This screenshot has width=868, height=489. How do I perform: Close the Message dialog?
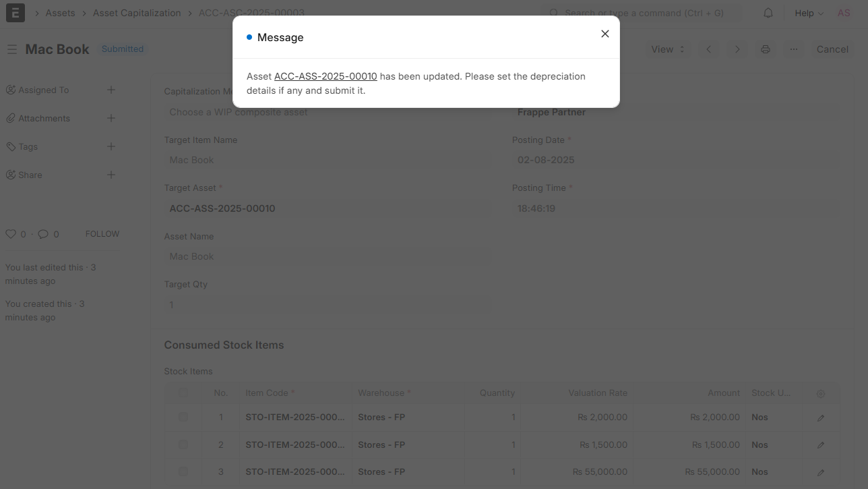point(604,34)
